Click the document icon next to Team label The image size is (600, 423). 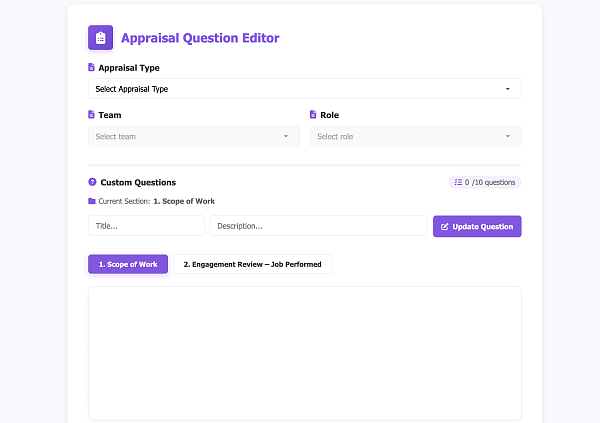(x=91, y=114)
